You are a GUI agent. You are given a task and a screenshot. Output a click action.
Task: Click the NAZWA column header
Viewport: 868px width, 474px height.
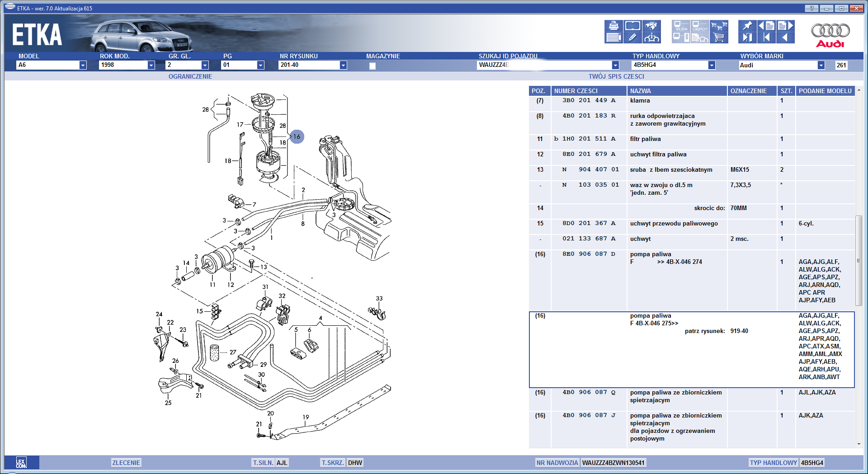pyautogui.click(x=677, y=91)
